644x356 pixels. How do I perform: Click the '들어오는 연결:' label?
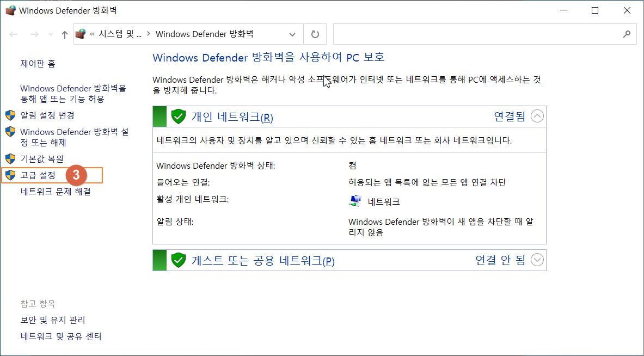click(183, 182)
